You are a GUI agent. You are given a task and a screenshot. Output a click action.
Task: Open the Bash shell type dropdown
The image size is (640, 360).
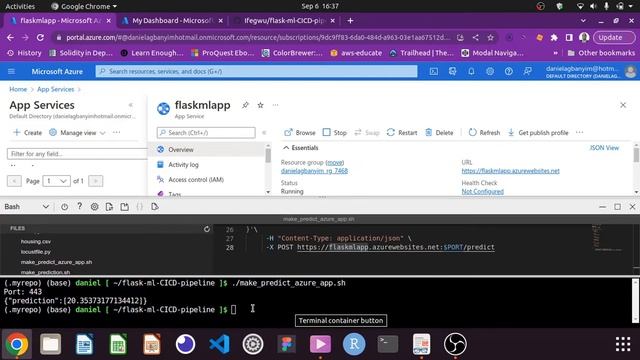click(27, 207)
